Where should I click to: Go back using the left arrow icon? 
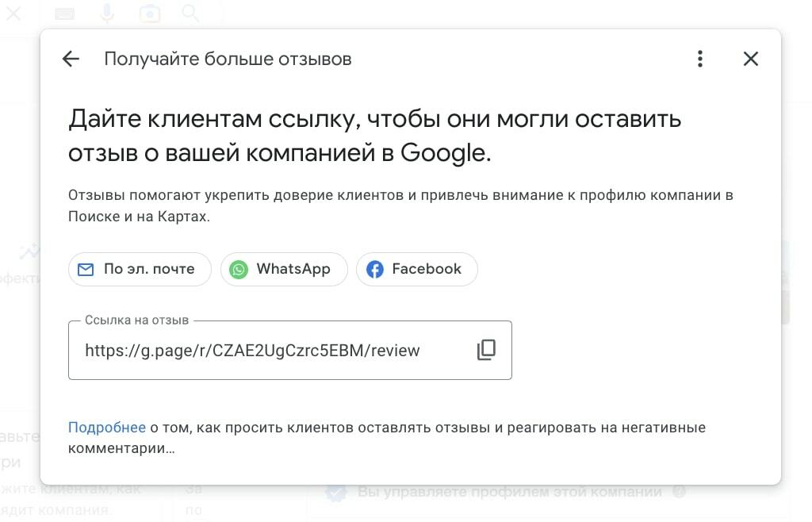click(x=71, y=59)
